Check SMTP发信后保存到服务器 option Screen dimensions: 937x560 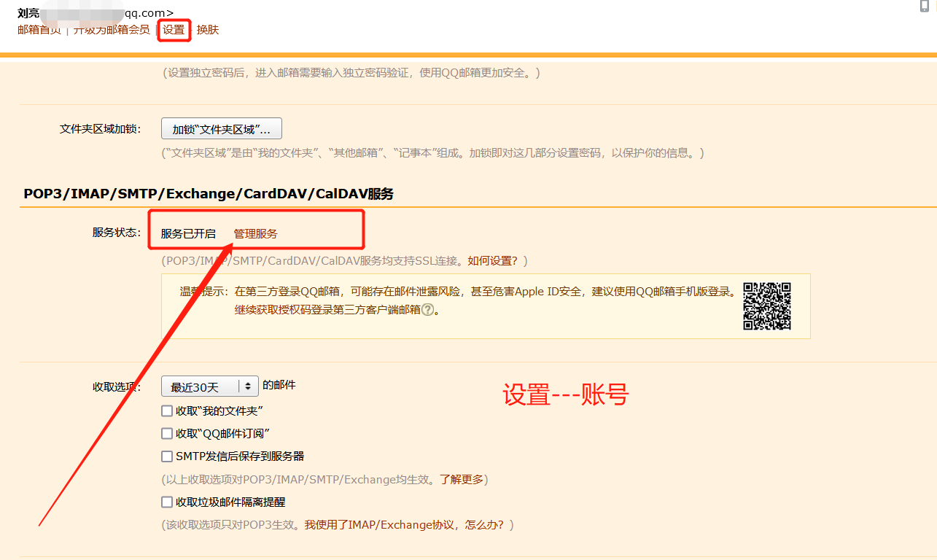tap(167, 456)
